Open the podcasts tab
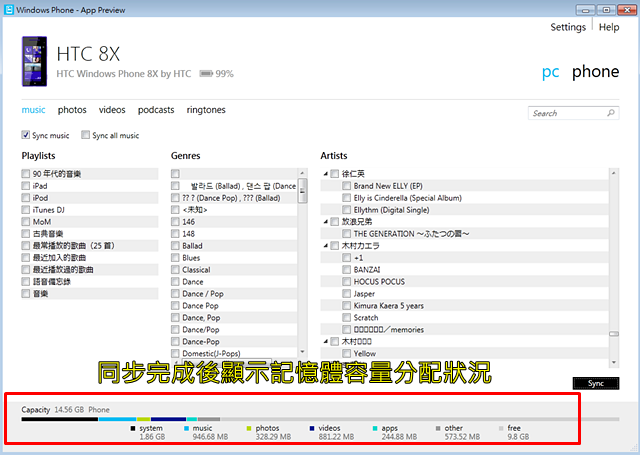Viewport: 640px width, 455px height. (x=156, y=110)
